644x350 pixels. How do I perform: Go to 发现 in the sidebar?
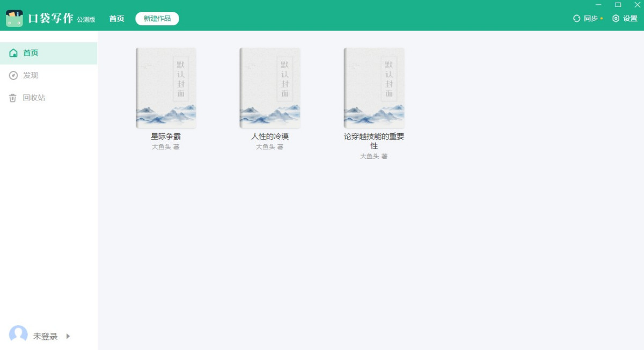coord(48,76)
